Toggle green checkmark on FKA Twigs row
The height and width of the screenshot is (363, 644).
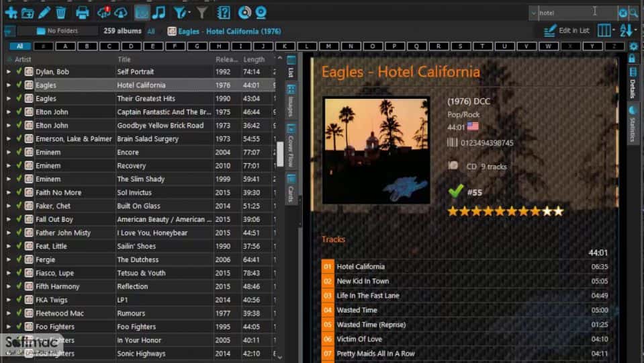click(19, 299)
